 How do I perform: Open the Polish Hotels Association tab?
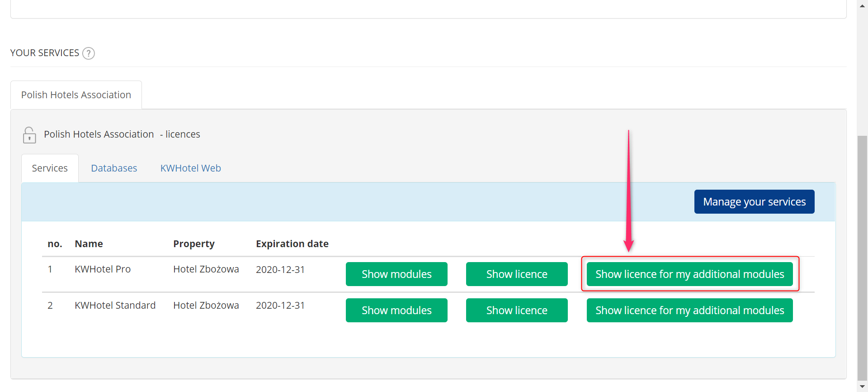76,95
